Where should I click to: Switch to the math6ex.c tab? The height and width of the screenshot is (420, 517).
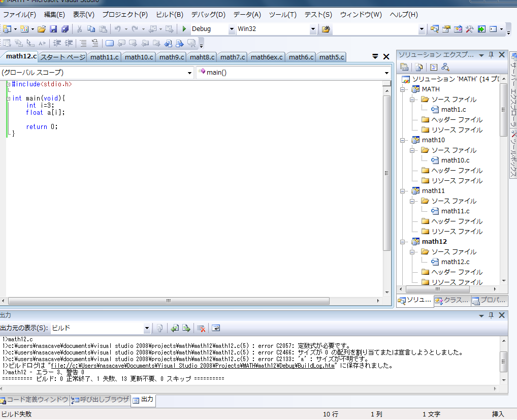point(267,57)
